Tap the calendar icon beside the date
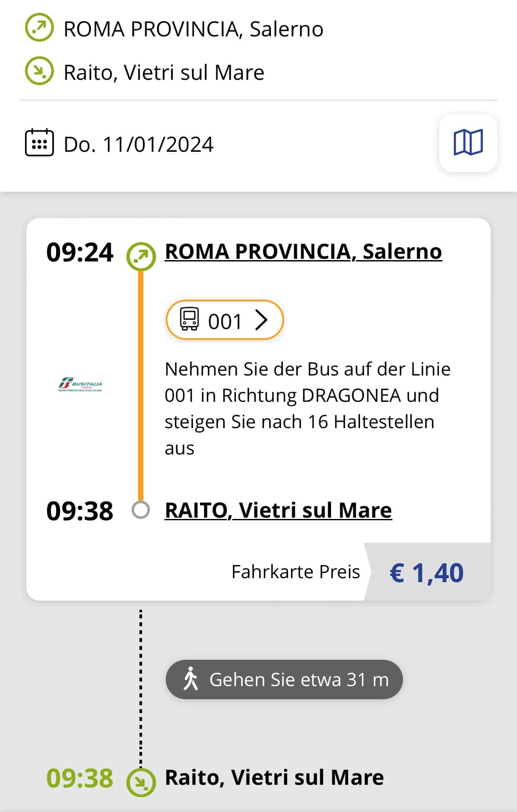517x812 pixels. coord(39,143)
